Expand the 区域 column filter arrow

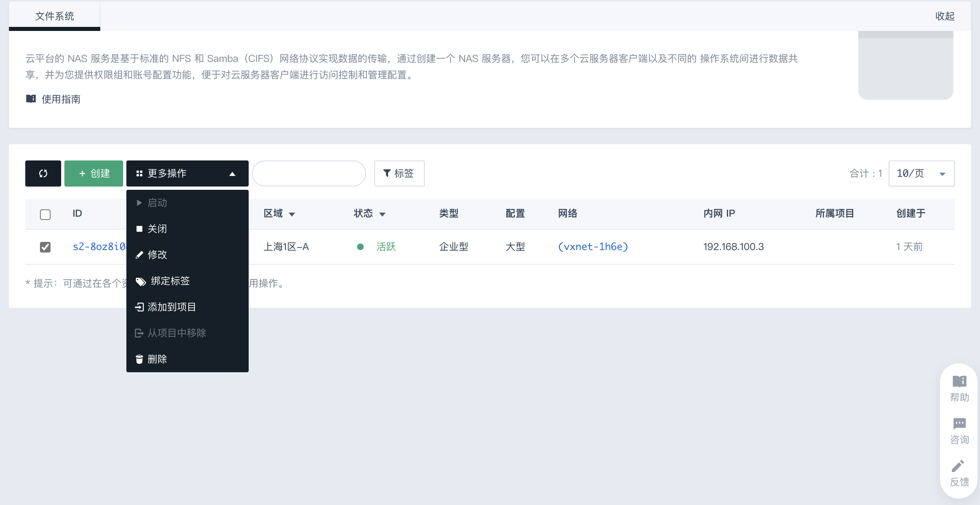292,214
